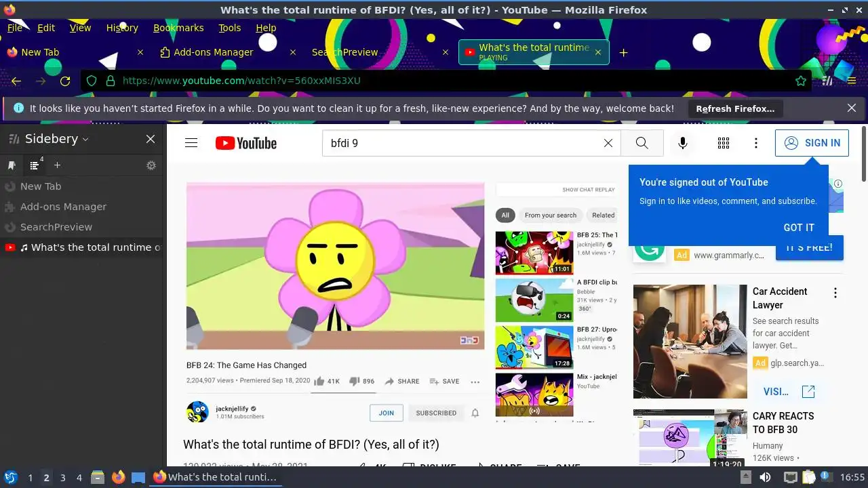Like the video with thumbs-up 41K
The width and height of the screenshot is (868, 488).
click(x=327, y=382)
